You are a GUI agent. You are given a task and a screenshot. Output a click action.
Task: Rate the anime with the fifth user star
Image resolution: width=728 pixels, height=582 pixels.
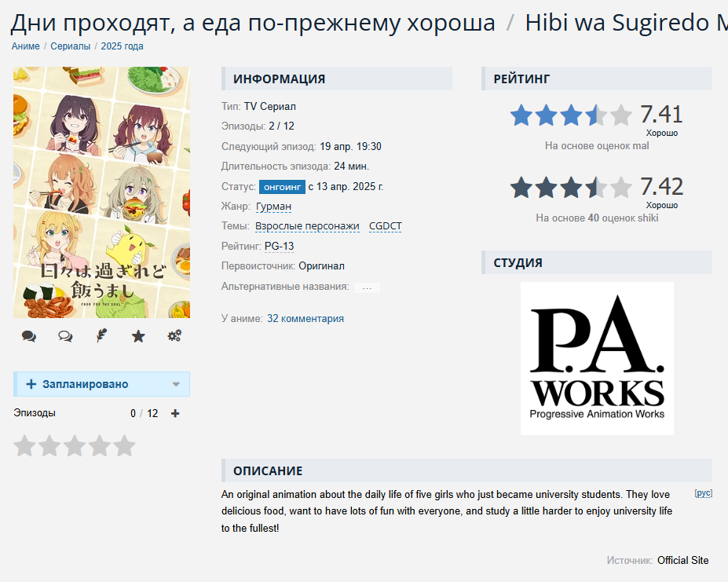124,446
